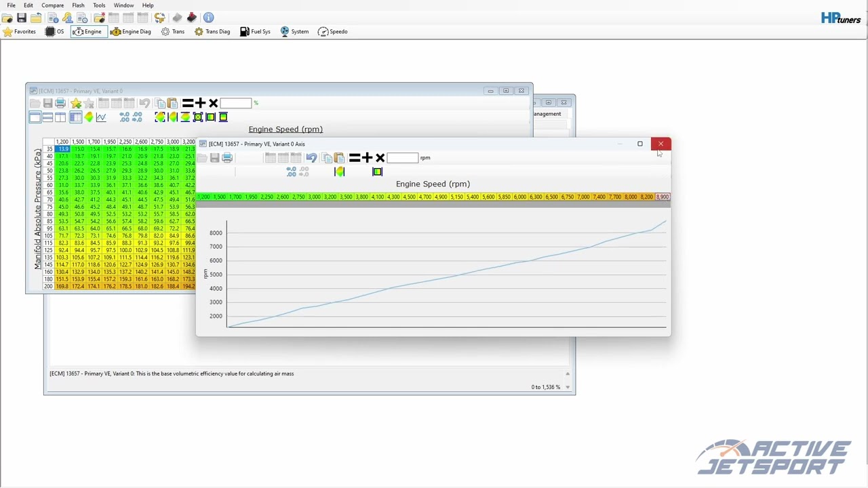Click description panel scroll-down arrow
The height and width of the screenshot is (488, 868).
(568, 388)
